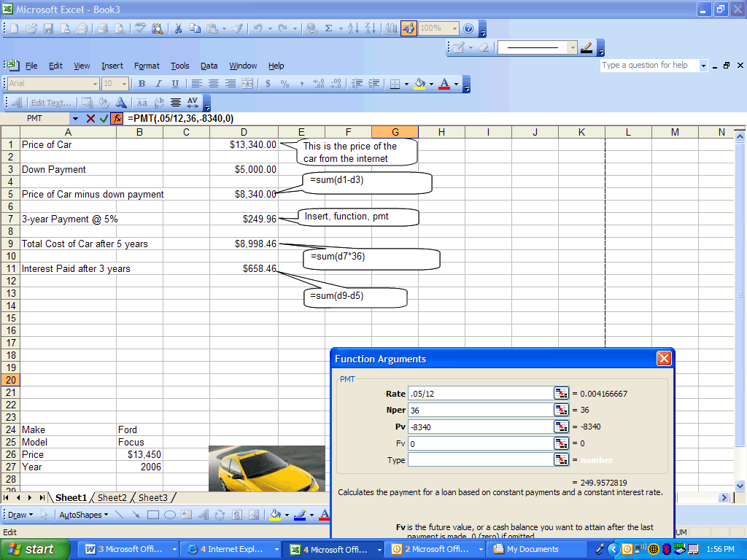This screenshot has width=747, height=560.
Task: Open the Insert menu
Action: click(112, 66)
